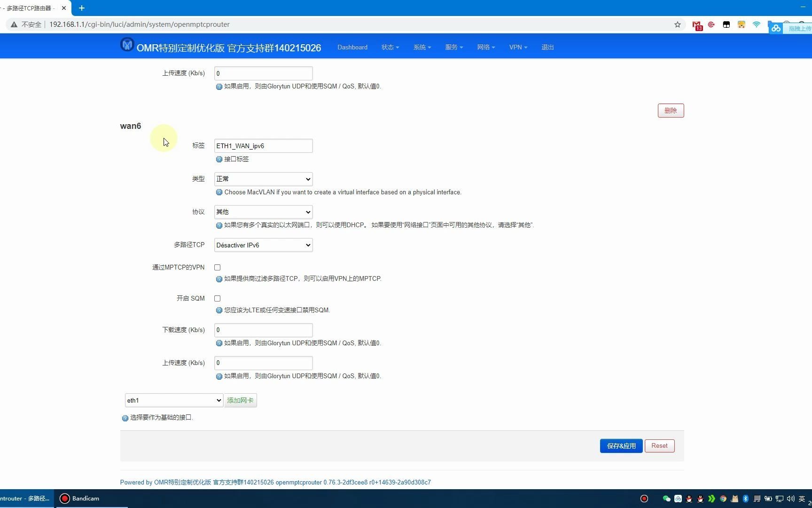Open the eth1 interface dropdown
812x508 pixels.
point(174,401)
